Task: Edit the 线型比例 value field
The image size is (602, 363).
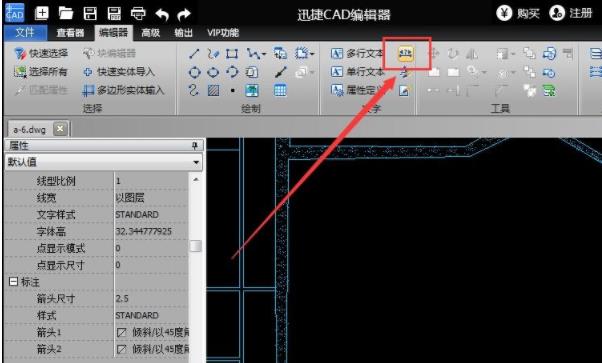Action: click(151, 181)
